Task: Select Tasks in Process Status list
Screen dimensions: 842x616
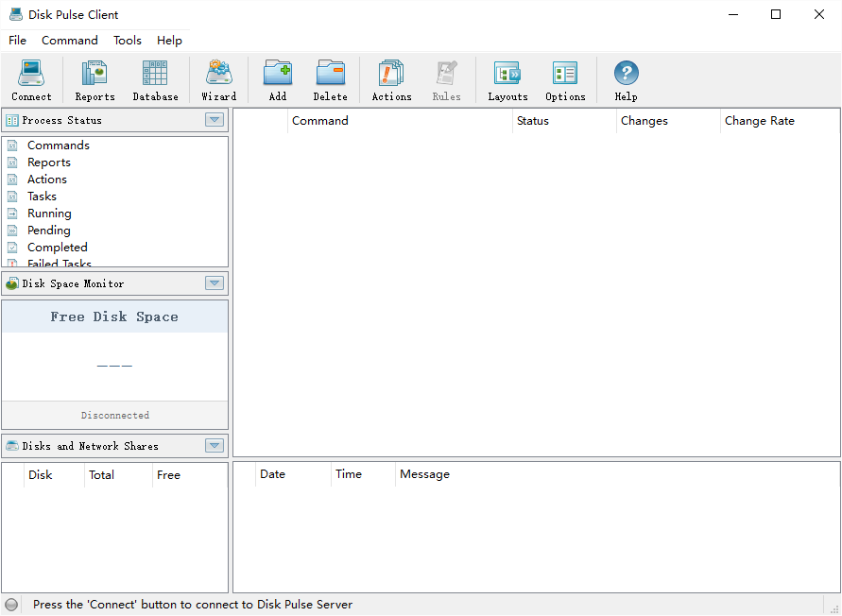Action: [x=42, y=197]
